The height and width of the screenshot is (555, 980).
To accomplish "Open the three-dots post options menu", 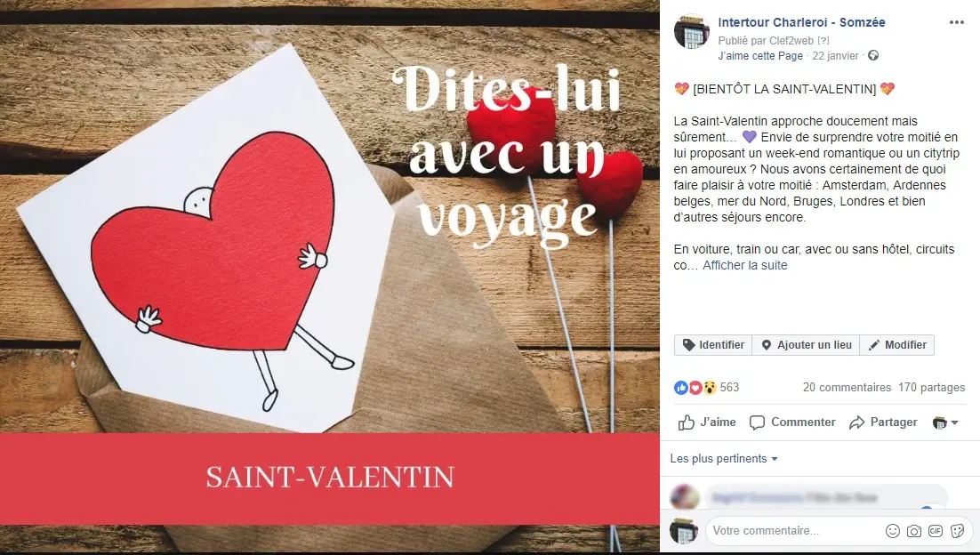I will (956, 22).
